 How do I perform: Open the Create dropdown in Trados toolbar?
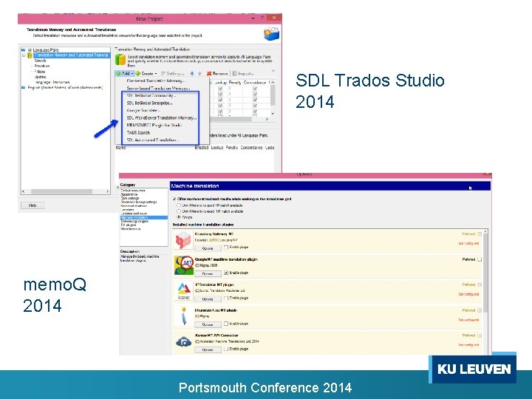(x=146, y=73)
